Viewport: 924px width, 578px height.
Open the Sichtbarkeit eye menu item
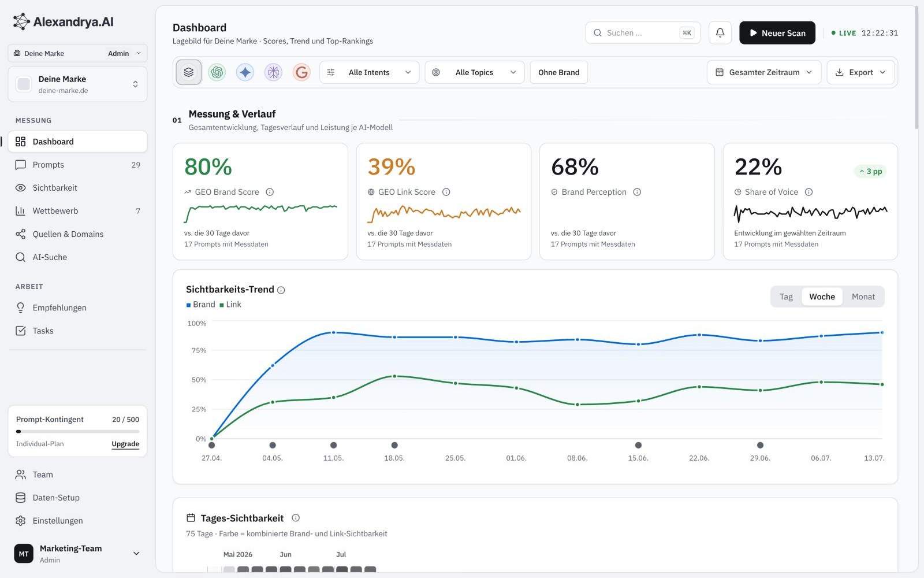[77, 188]
